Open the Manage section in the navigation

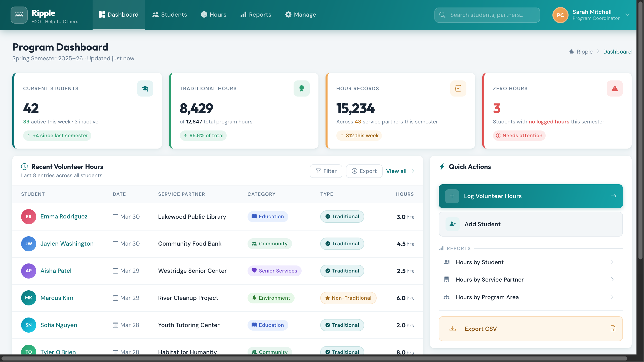pos(300,15)
